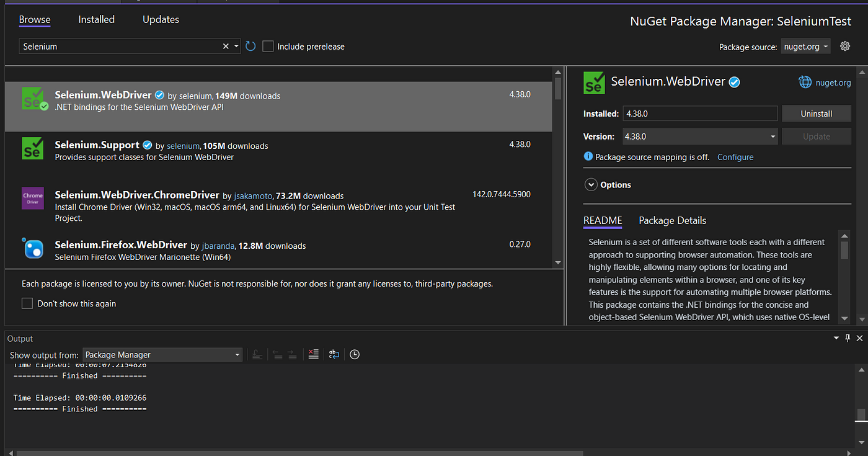Screen dimensions: 868x456
Task: Click the Selenium.Firefox.WebDriver package icon
Action: pos(33,248)
